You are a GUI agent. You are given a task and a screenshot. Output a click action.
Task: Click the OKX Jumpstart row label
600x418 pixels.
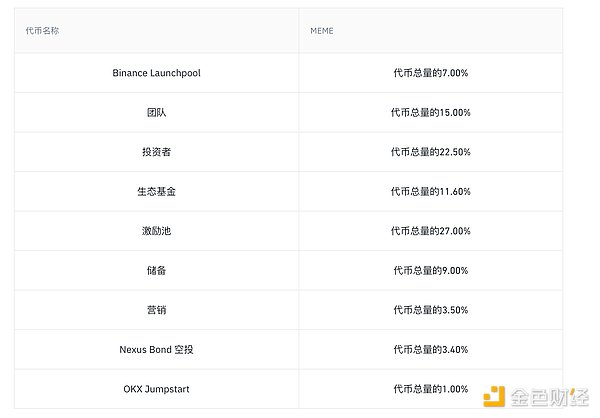click(x=156, y=388)
